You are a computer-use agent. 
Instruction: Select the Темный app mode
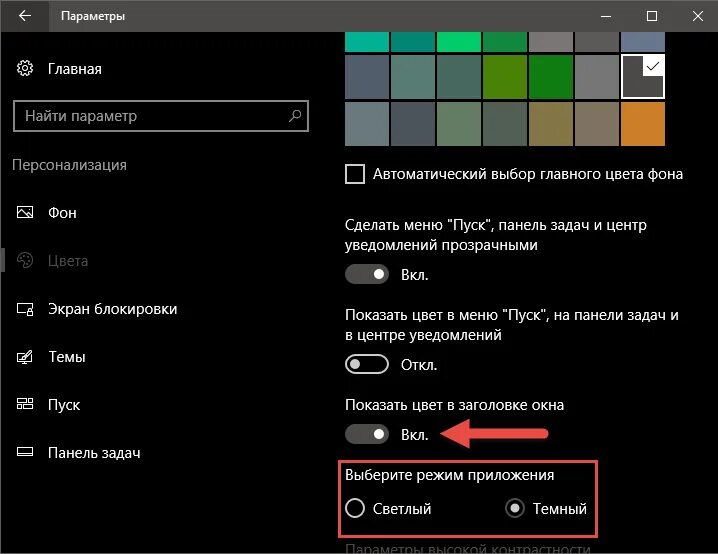coord(516,509)
